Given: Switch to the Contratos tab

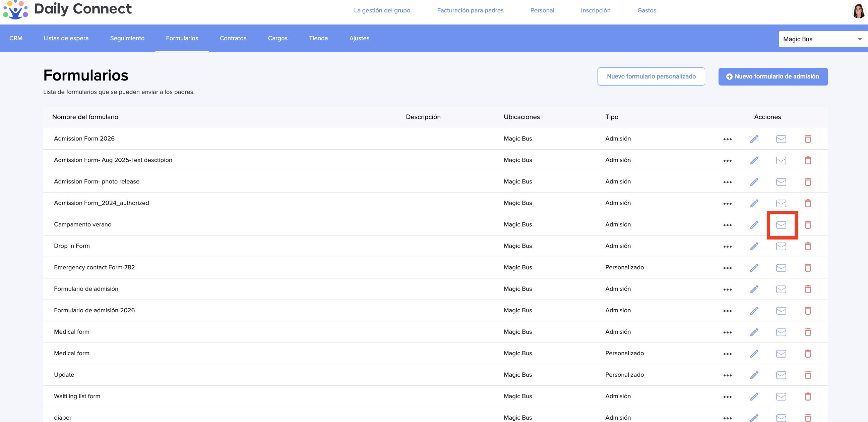Looking at the screenshot, I should point(233,38).
